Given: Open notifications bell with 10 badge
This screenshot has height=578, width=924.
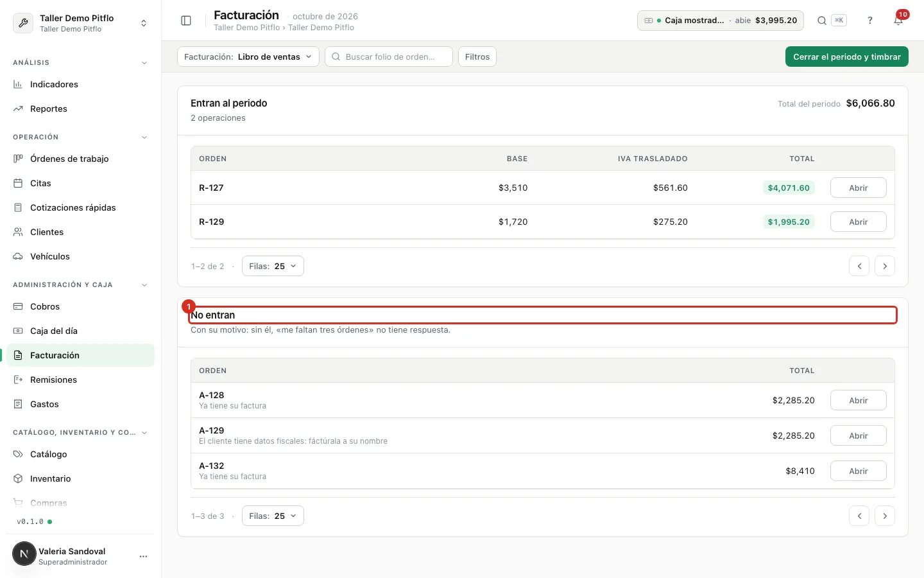Looking at the screenshot, I should (898, 21).
